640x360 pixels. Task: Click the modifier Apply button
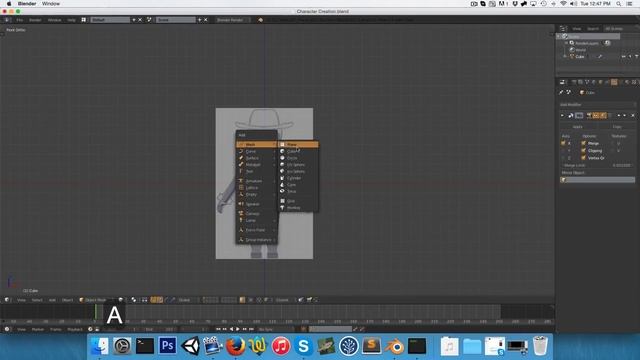578,127
